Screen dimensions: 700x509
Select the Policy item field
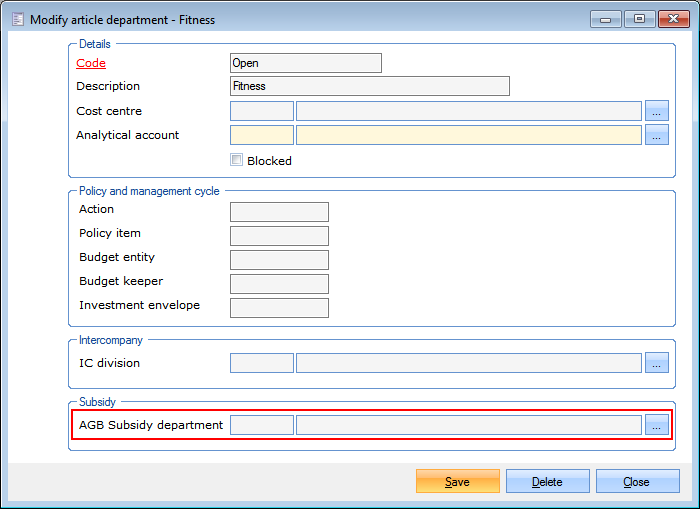click(279, 235)
